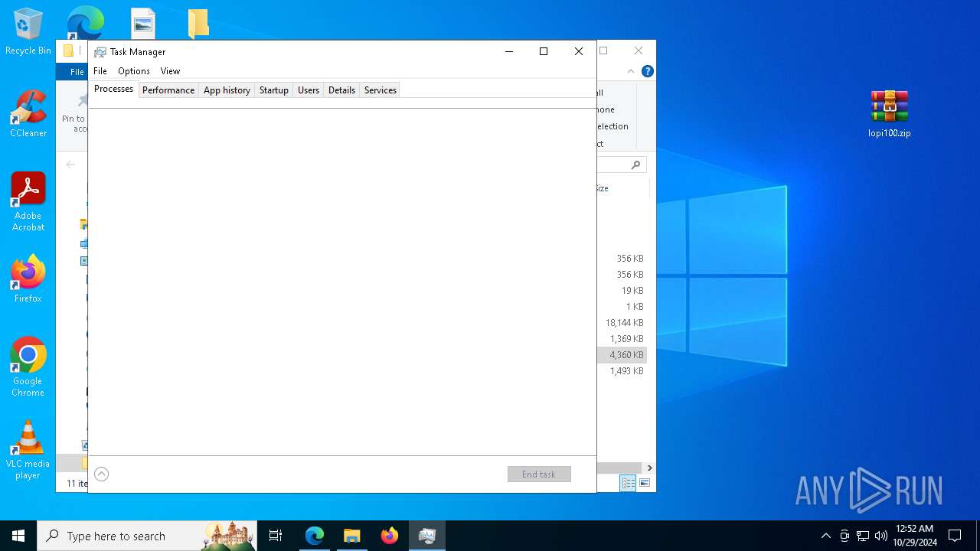
Task: Select the 1,369 KB file row
Action: (622, 339)
